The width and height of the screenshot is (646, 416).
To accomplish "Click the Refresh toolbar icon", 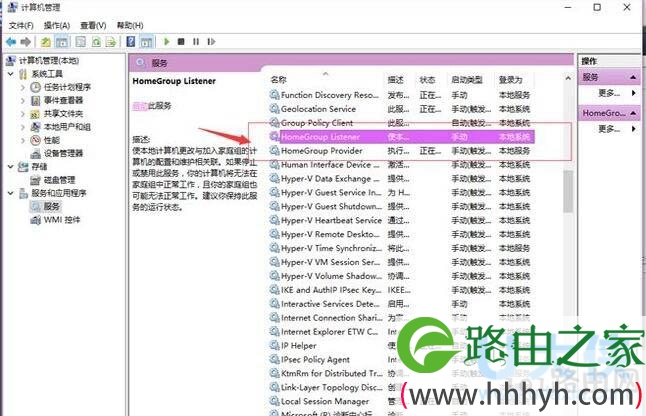I will point(96,42).
